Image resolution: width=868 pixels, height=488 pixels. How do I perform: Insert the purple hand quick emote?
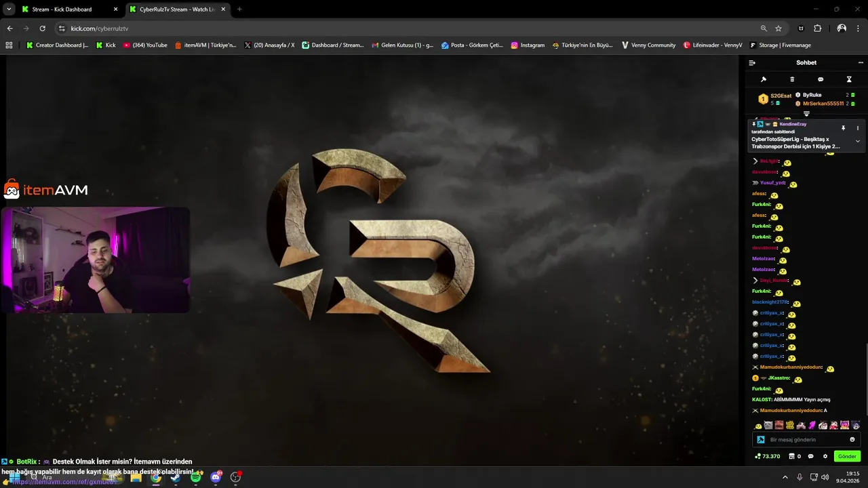tap(812, 426)
